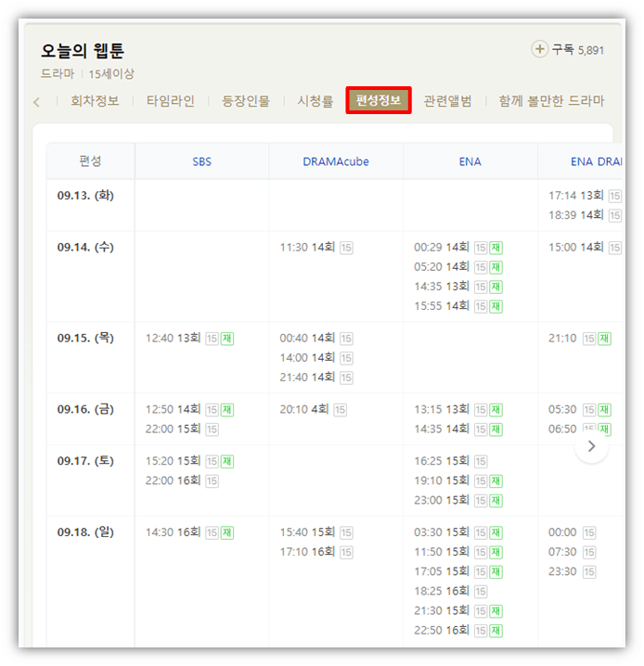The width and height of the screenshot is (644, 666).
Task: Click the 편성 column header
Action: point(91,161)
